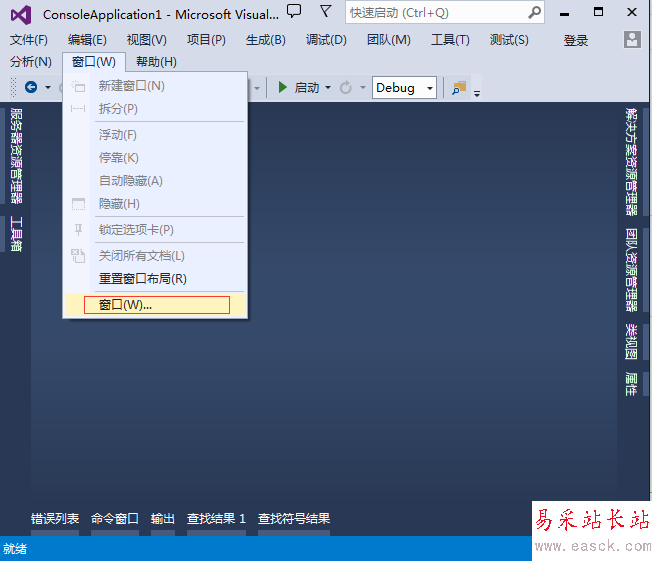This screenshot has width=652, height=561.
Task: Open the 项目(P) menu
Action: (206, 40)
